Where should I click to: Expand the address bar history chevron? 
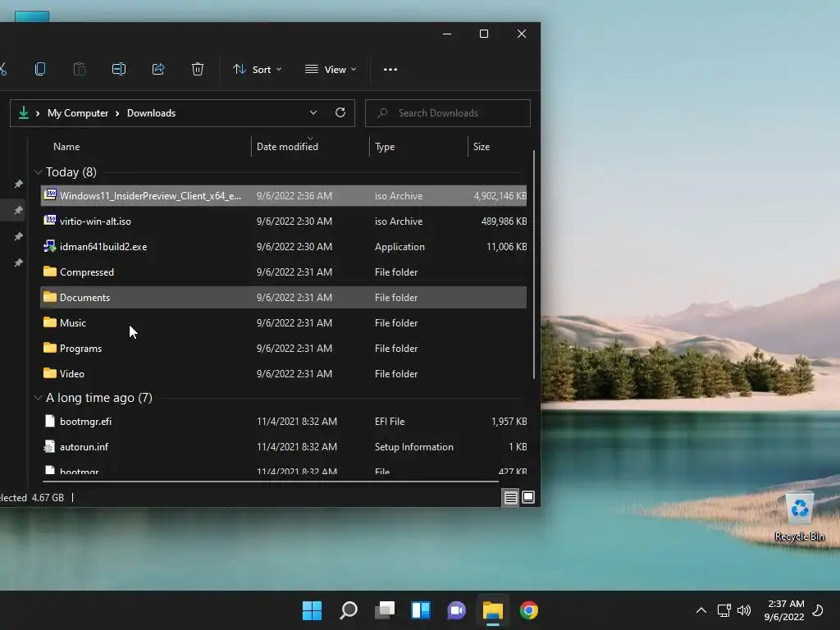click(x=313, y=112)
